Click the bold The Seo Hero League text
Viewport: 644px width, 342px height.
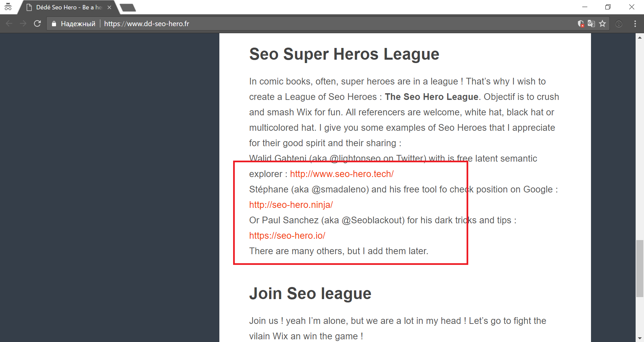431,97
